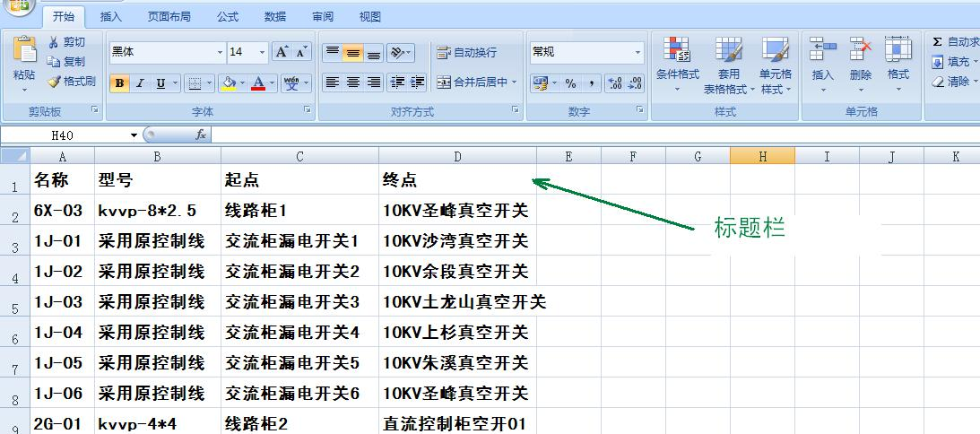Click 合并后居中 merge and center

(473, 82)
